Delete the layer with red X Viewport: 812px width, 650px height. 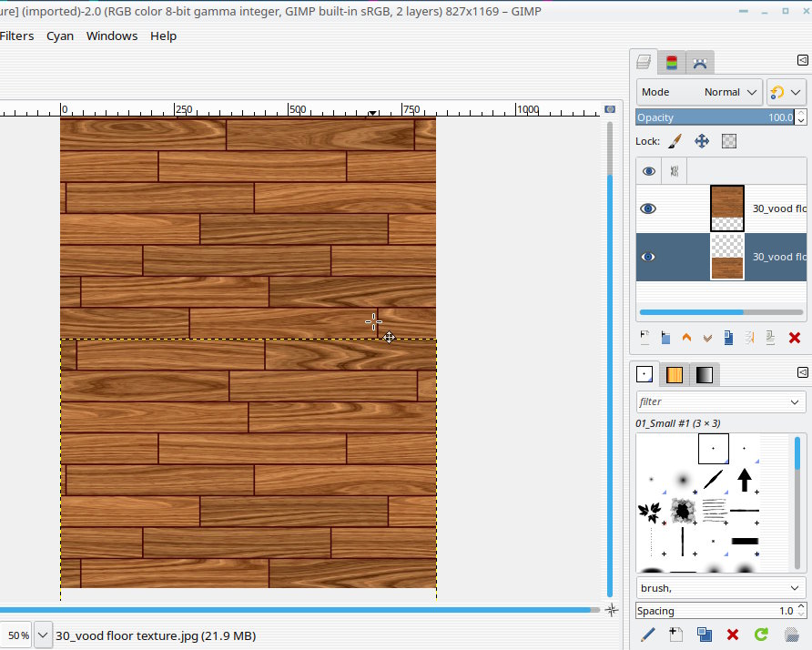point(794,338)
